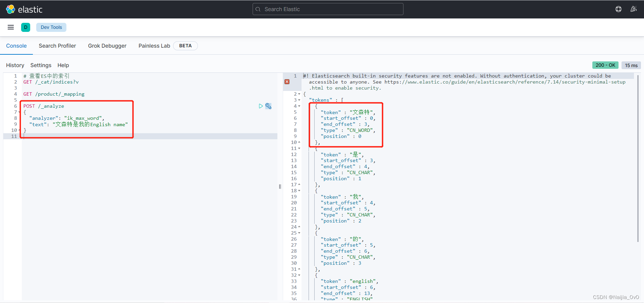The image size is (644, 303).
Task: Click the GET /product/_mapping line
Action: 54,94
